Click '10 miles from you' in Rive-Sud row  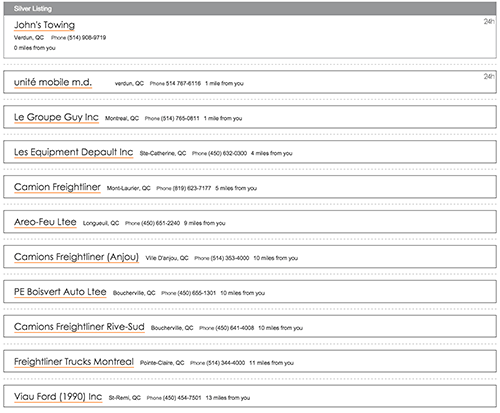(x=281, y=328)
